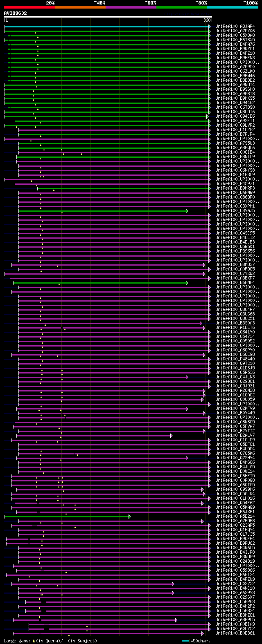Click the green ~80% legend segment

click(181, 7)
